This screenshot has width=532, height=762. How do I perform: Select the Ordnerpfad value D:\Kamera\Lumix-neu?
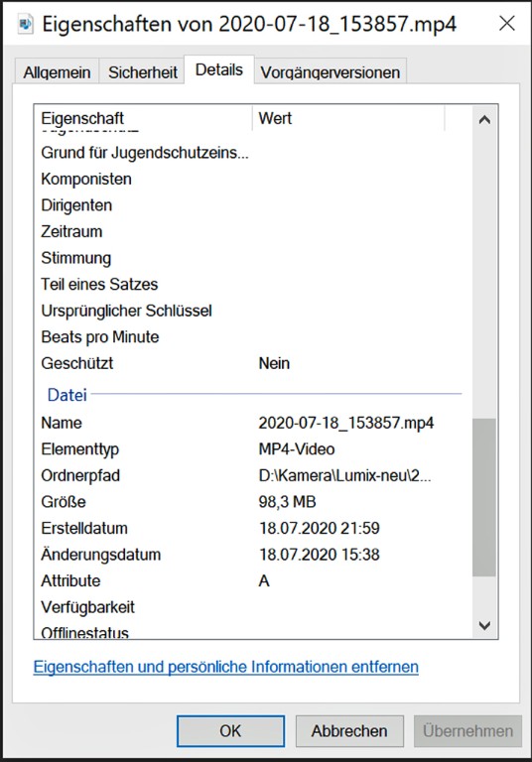[344, 475]
